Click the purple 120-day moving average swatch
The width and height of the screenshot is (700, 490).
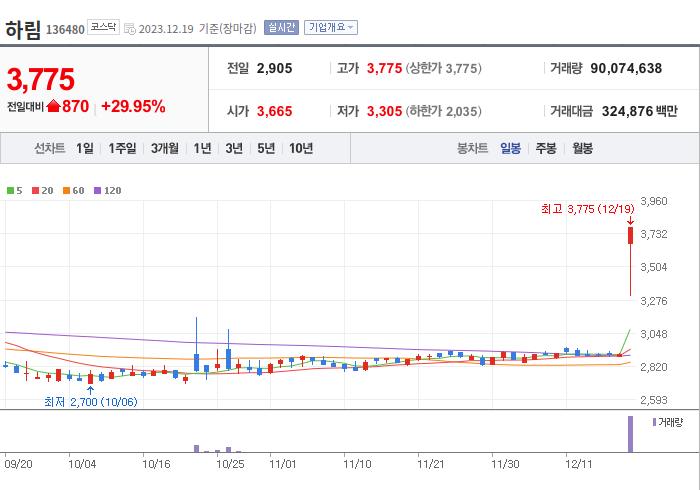pos(98,191)
